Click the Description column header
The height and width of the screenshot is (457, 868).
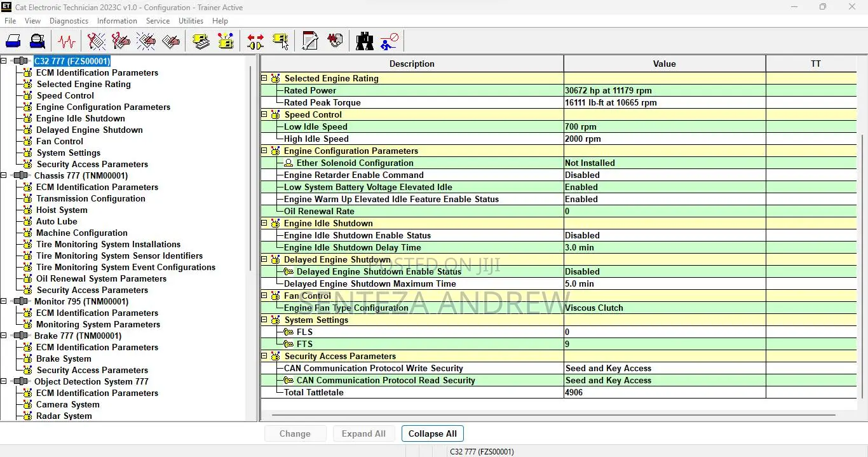coord(412,64)
